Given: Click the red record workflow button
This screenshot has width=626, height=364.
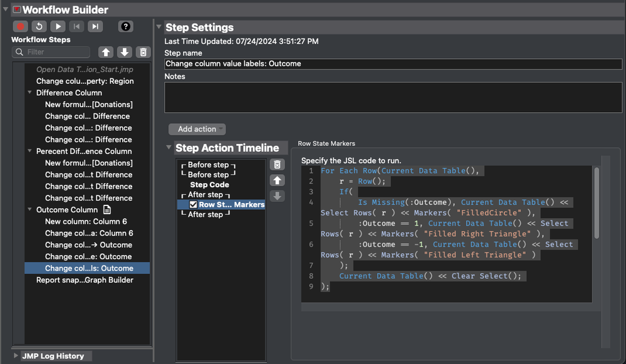Looking at the screenshot, I should 20,26.
